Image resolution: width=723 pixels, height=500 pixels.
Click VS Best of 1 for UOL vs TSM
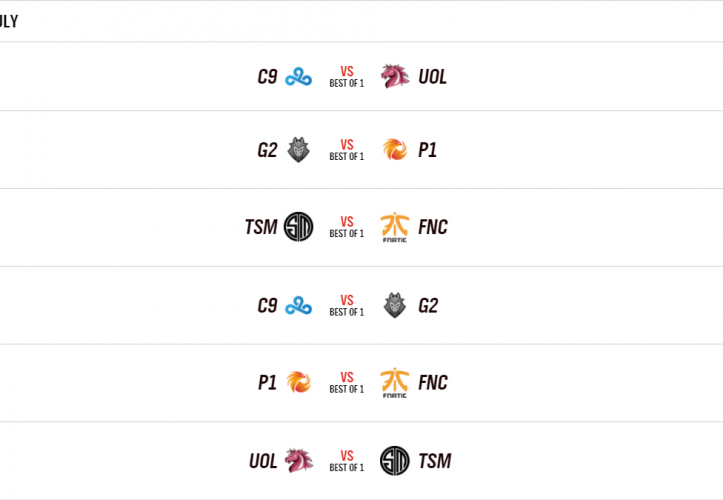pos(347,460)
